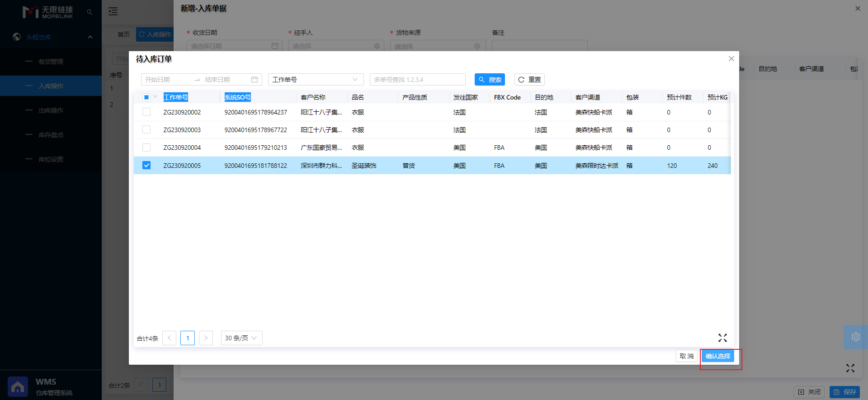Click the 客户名称 column header

tap(313, 97)
